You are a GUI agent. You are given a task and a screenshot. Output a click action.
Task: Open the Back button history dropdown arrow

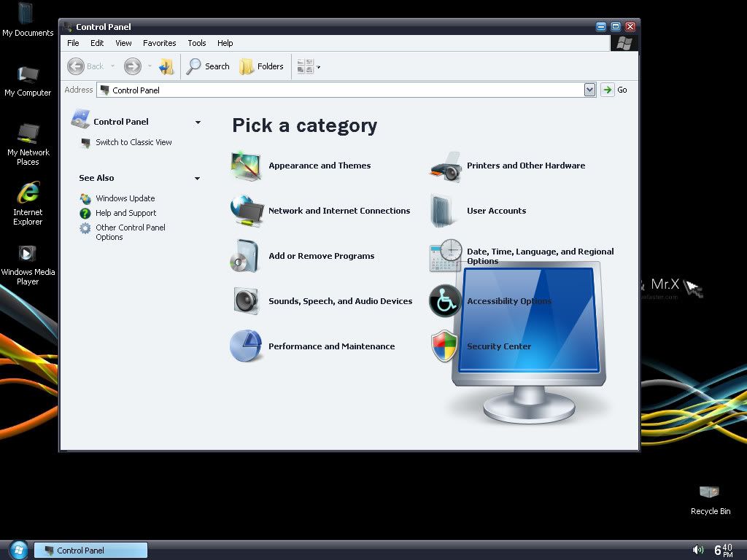(x=112, y=66)
